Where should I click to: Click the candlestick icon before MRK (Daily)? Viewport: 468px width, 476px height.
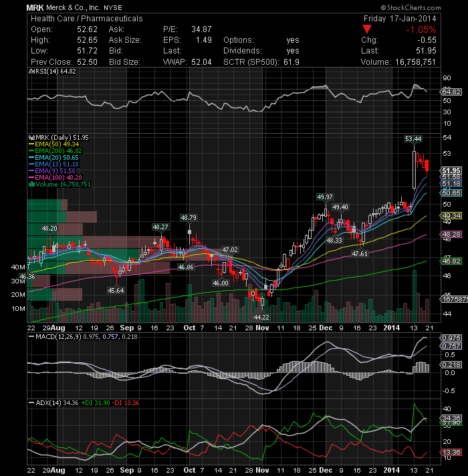pyautogui.click(x=31, y=138)
